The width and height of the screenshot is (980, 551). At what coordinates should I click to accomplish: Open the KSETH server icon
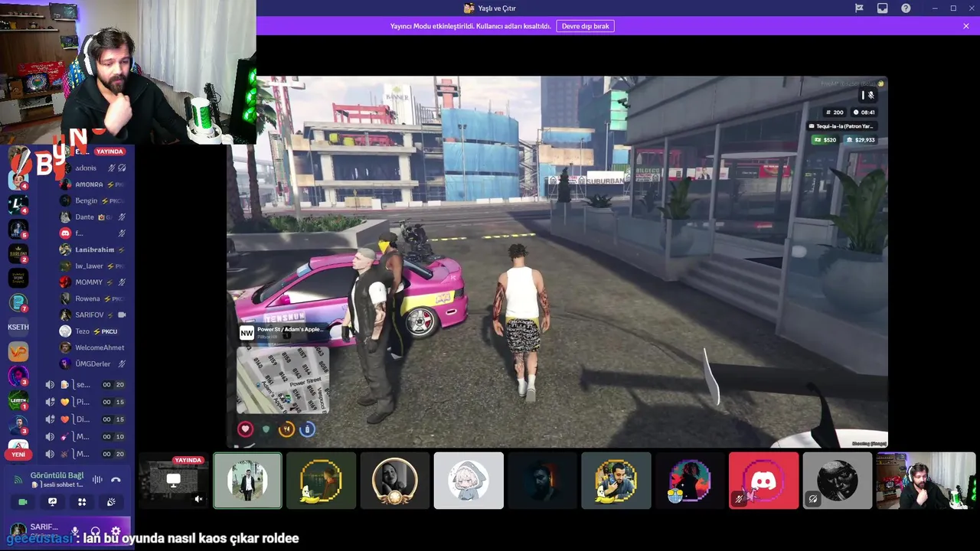tap(18, 327)
